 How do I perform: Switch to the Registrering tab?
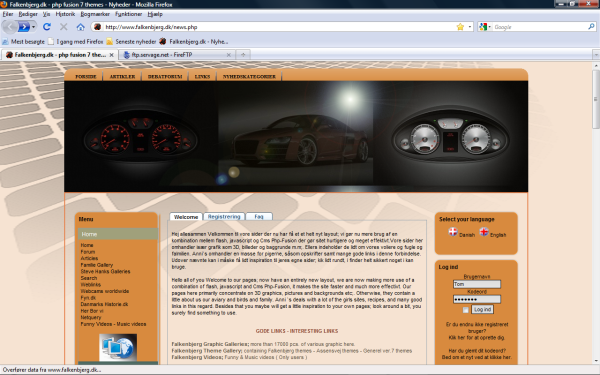[x=224, y=217]
